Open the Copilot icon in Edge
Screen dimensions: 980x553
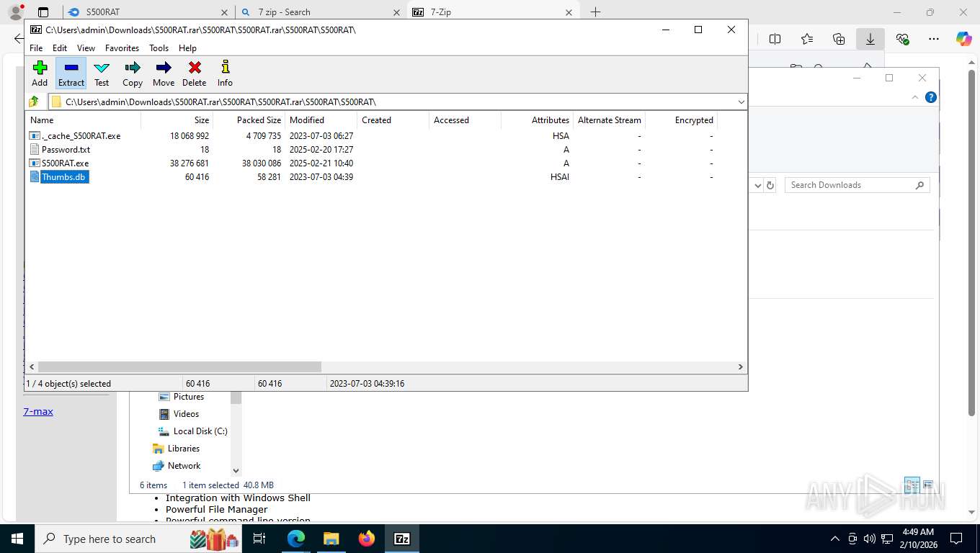964,39
